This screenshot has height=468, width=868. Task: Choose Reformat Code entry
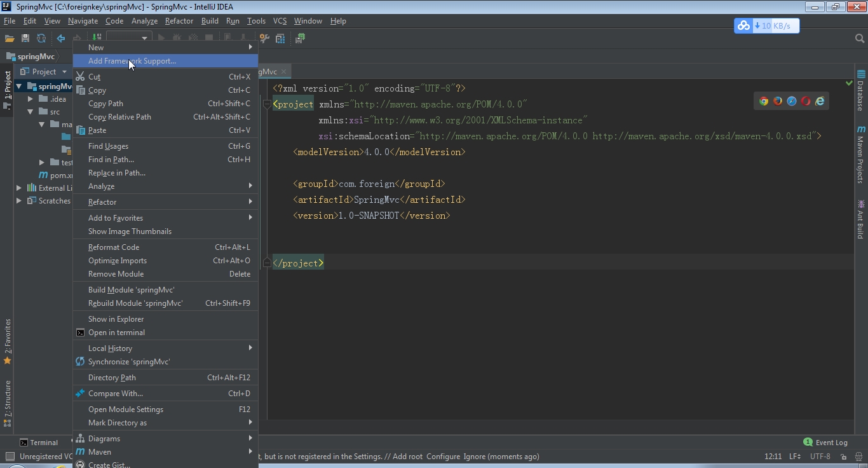point(165,247)
